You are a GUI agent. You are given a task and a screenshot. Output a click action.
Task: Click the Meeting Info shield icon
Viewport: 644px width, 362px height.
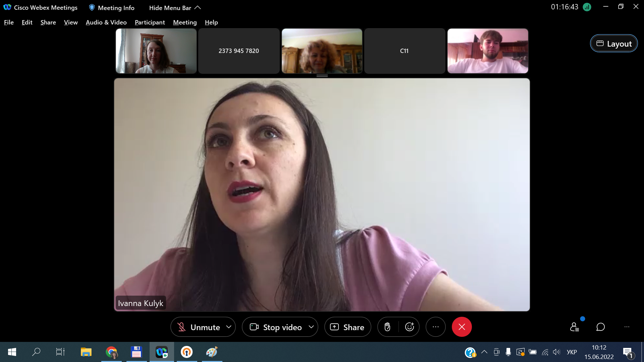(x=92, y=7)
